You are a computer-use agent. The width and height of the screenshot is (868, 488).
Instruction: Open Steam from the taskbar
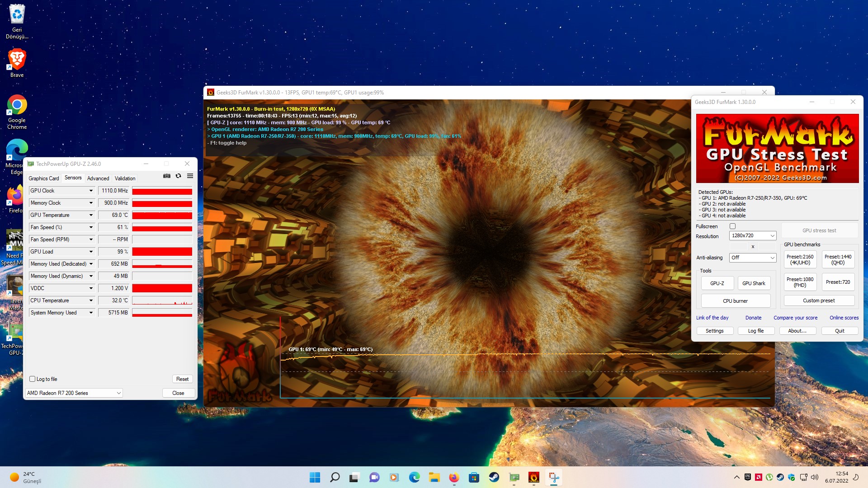point(494,477)
